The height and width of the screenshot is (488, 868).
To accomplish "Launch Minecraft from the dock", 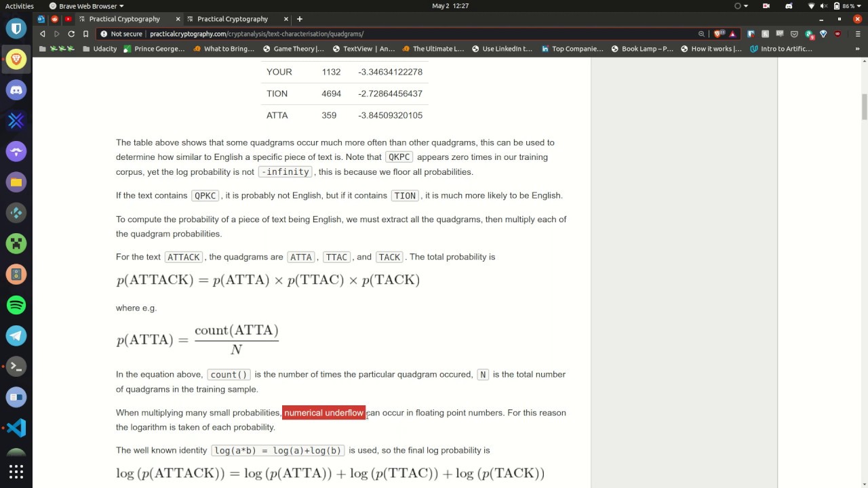I will pos(16,243).
